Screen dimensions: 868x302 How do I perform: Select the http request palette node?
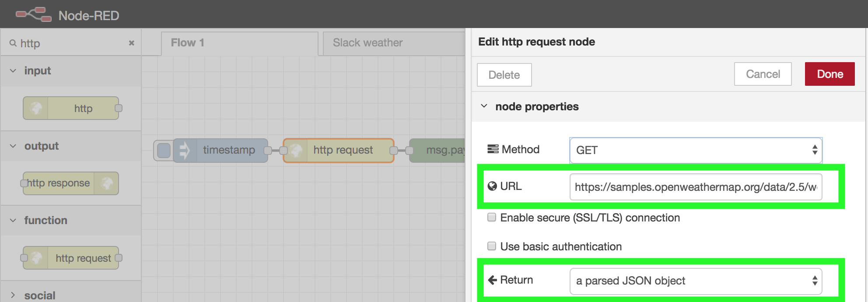pos(71,258)
